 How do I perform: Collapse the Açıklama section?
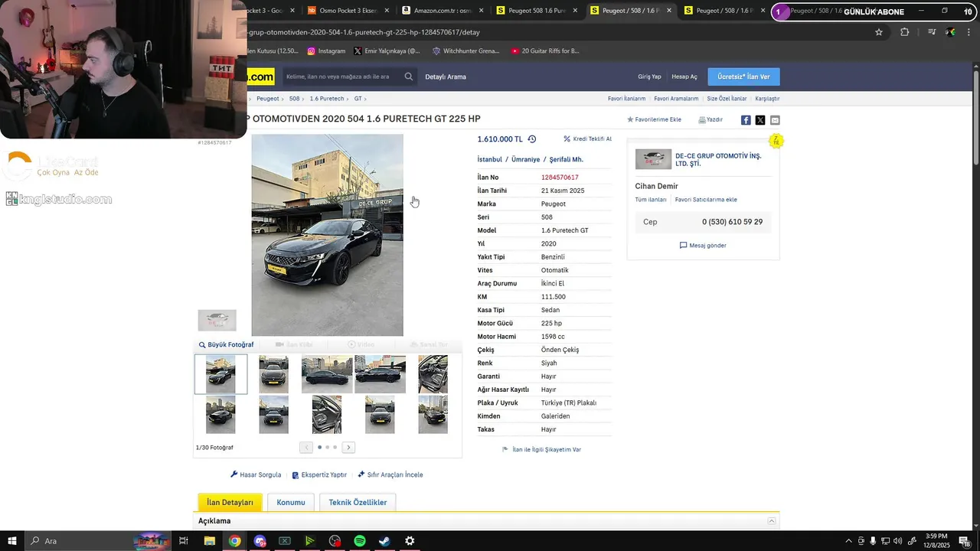(x=772, y=521)
